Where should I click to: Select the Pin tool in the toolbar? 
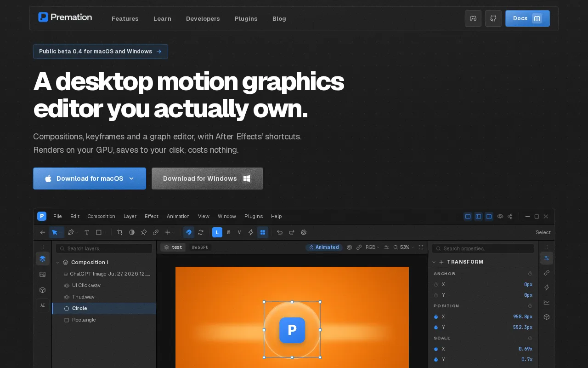144,232
